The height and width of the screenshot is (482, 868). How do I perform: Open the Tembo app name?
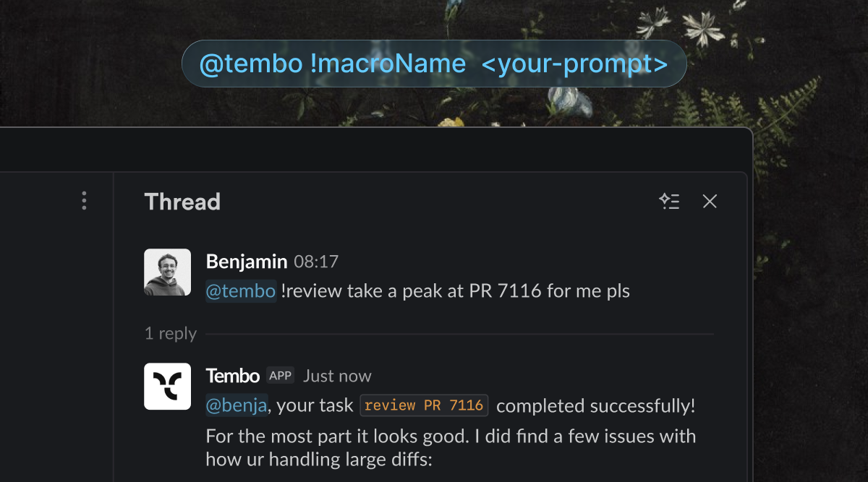coord(232,376)
